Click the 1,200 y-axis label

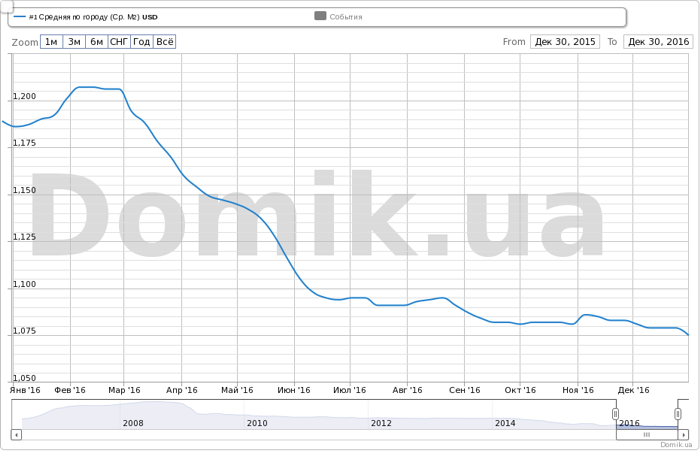coord(24,96)
